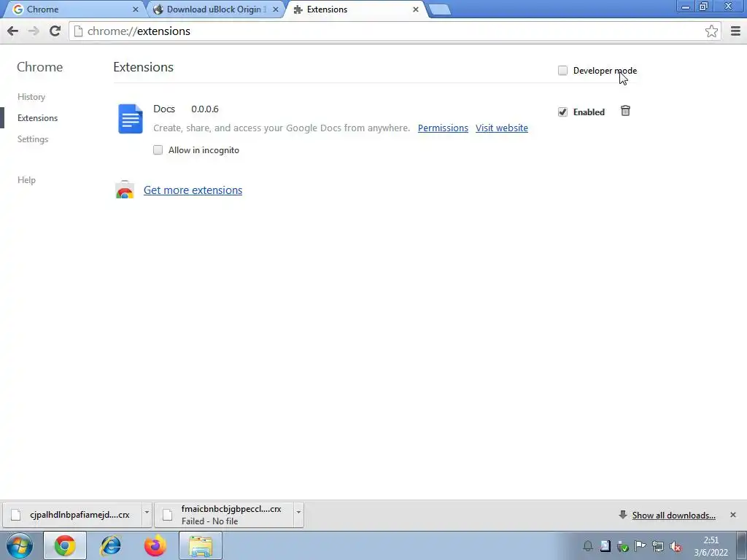This screenshot has height=560, width=747.
Task: Launch Firefox from taskbar
Action: pyautogui.click(x=155, y=545)
